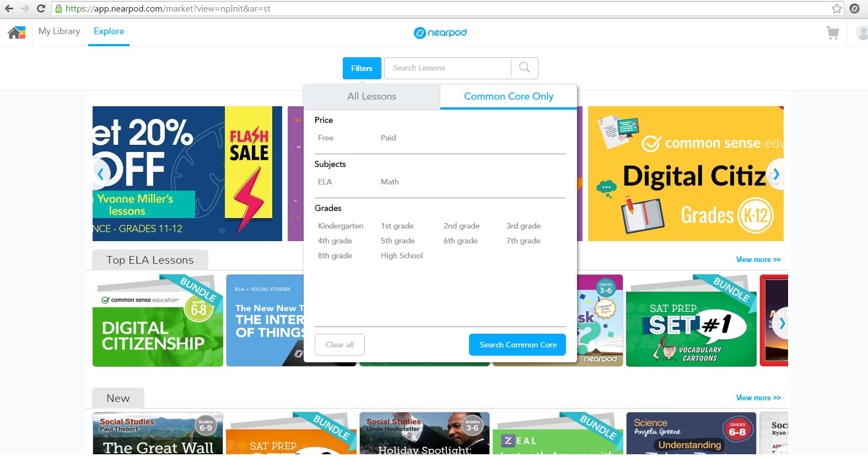
Task: Toggle Kindergarten grade filter
Action: 341,226
